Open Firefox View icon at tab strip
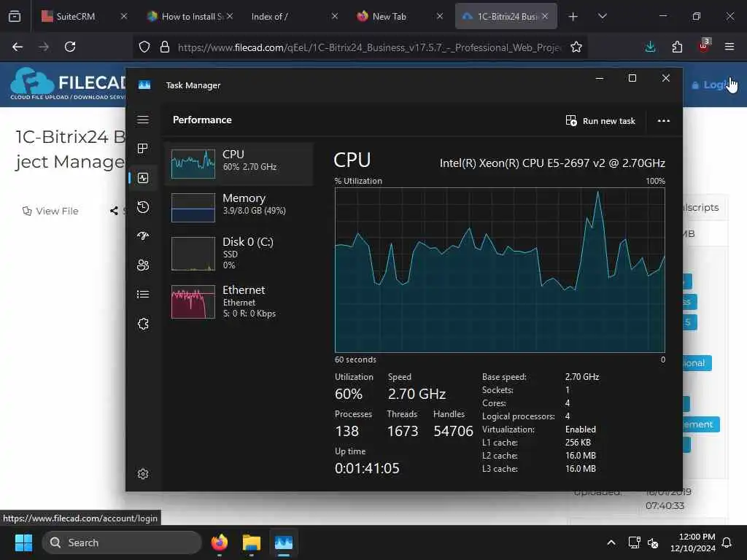The height and width of the screenshot is (560, 747). [15, 16]
